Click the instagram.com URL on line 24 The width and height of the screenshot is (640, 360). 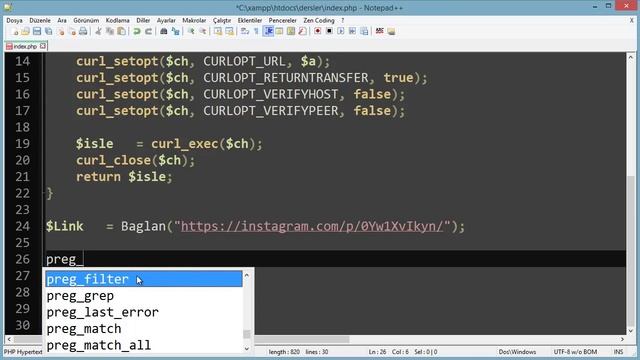(312, 226)
